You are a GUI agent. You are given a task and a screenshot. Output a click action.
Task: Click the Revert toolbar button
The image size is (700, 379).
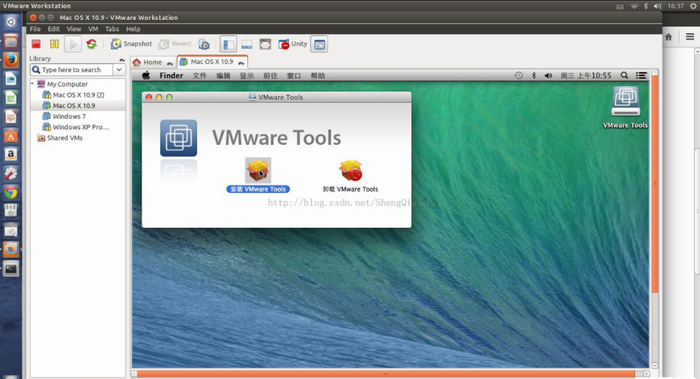click(x=175, y=44)
